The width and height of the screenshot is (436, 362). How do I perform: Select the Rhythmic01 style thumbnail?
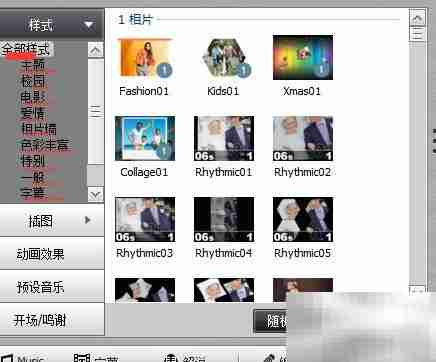[224, 138]
